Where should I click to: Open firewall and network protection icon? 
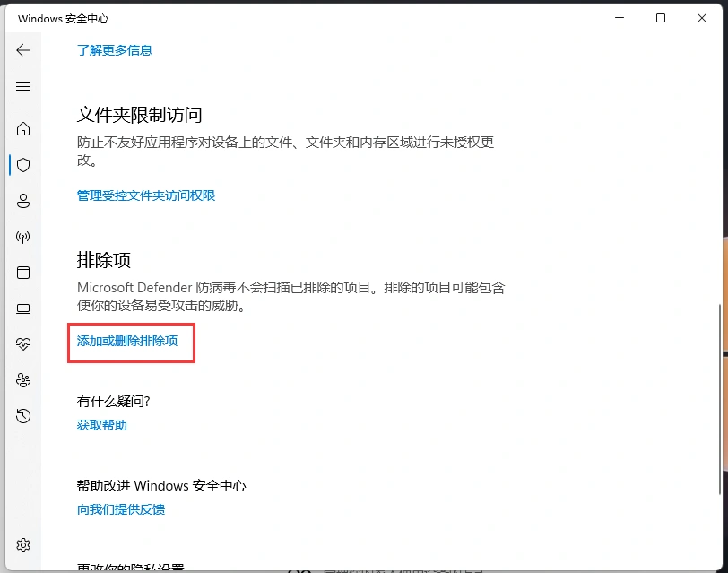(23, 236)
